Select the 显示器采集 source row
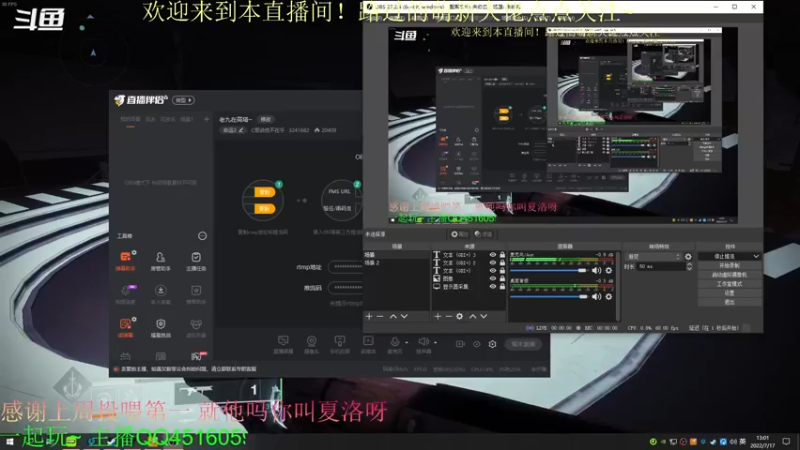Image resolution: width=800 pixels, height=450 pixels. click(x=469, y=287)
